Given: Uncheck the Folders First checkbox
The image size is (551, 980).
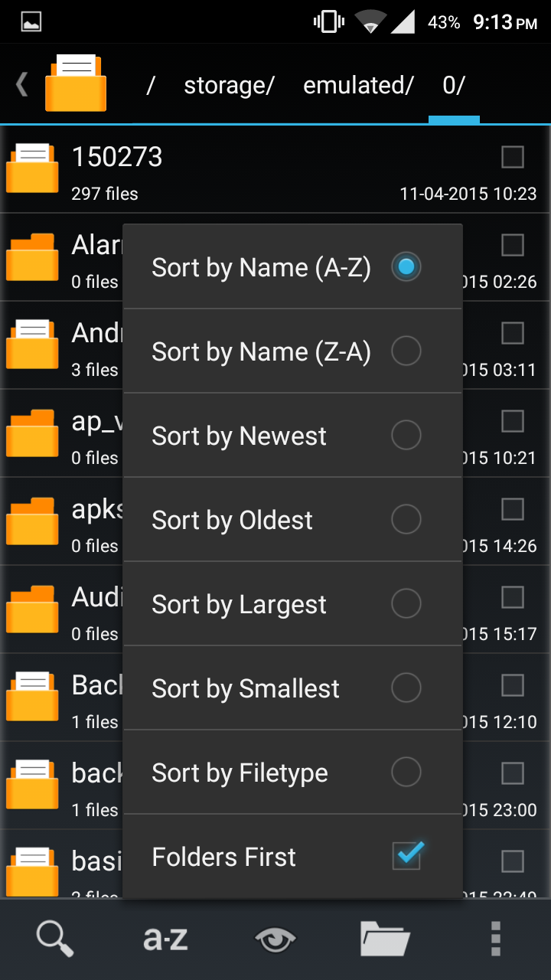Looking at the screenshot, I should [x=406, y=856].
